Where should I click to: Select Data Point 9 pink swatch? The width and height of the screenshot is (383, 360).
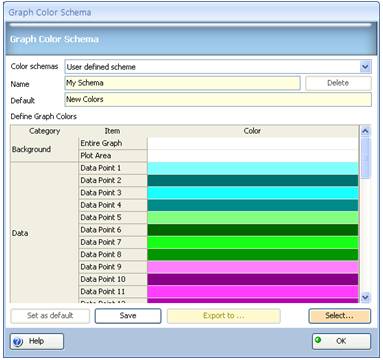253,267
